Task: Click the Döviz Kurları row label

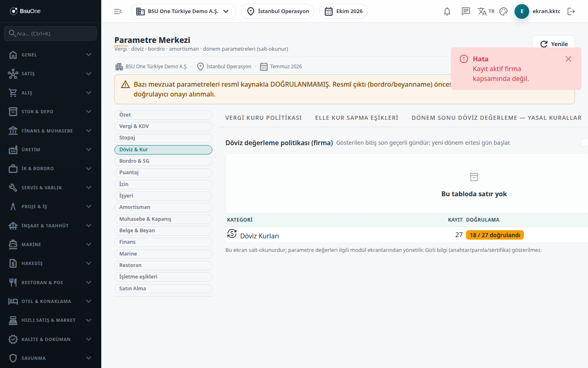Action: click(260, 236)
